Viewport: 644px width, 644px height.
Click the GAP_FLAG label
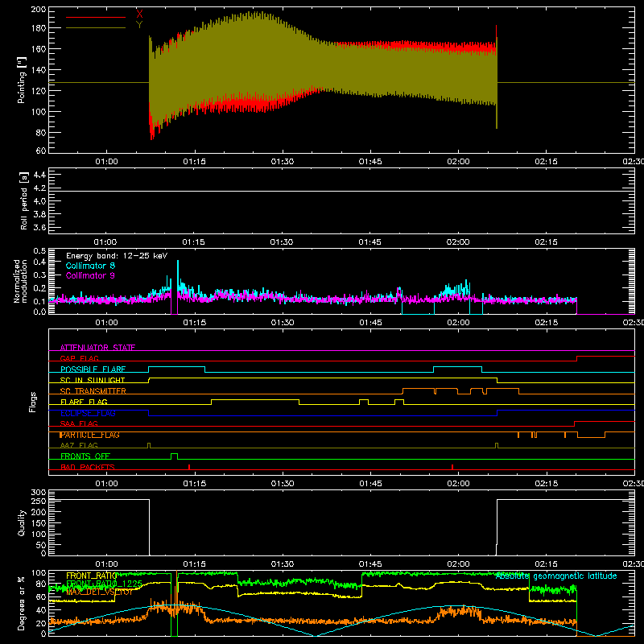click(x=79, y=358)
